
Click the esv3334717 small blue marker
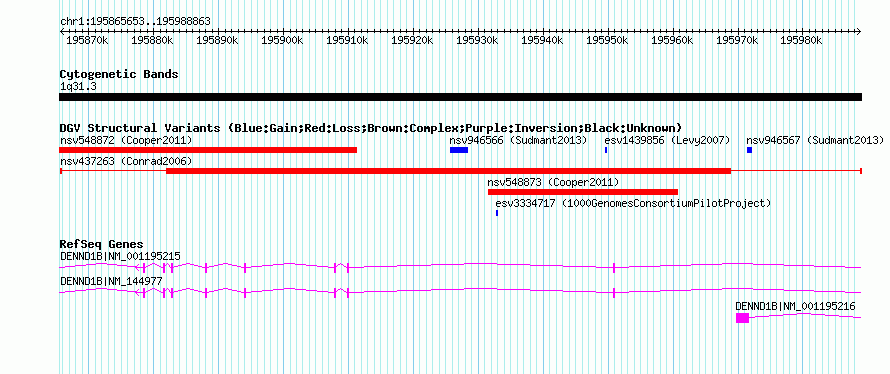coord(497,213)
